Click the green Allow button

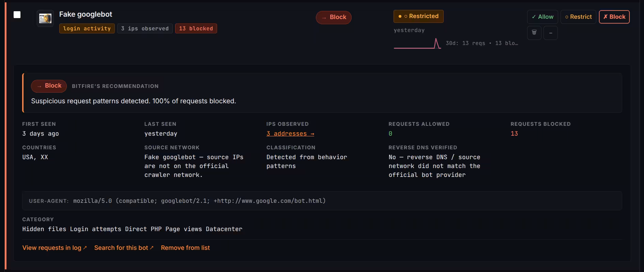(542, 17)
